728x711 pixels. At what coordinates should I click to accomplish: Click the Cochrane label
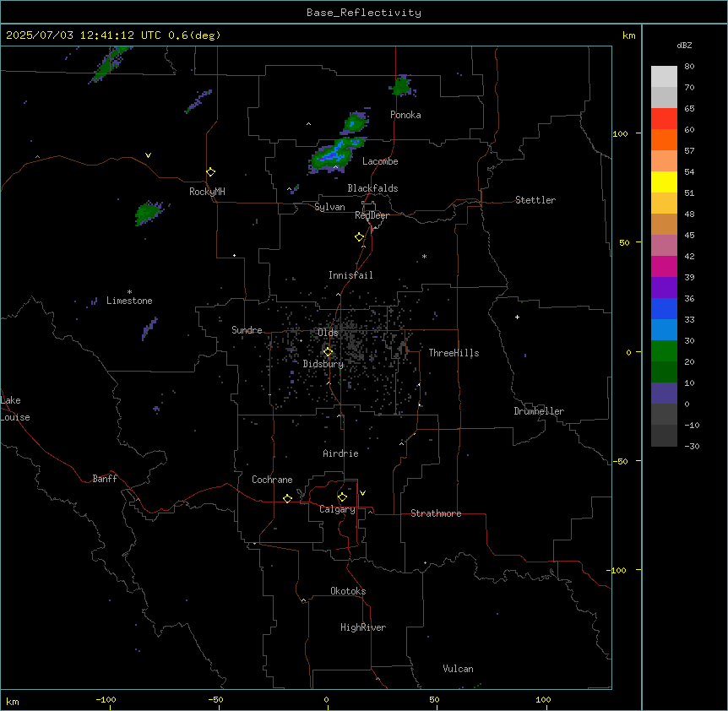[x=272, y=480]
